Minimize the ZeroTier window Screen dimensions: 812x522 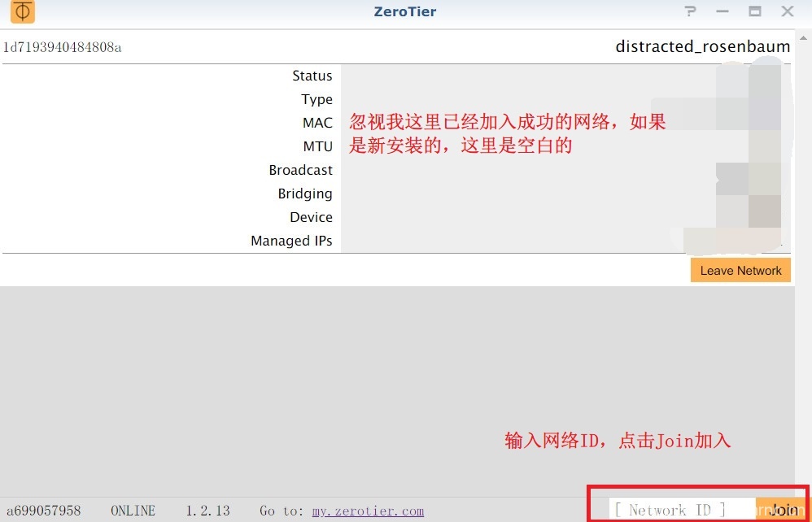(723, 11)
